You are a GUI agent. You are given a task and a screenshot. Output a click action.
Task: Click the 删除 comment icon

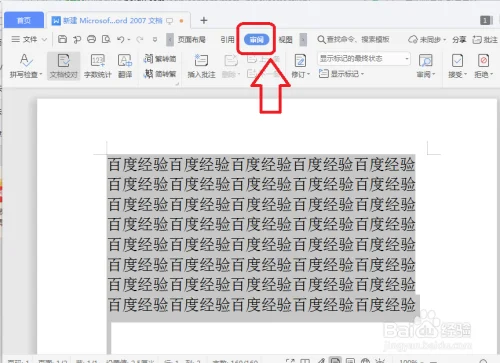point(231,61)
